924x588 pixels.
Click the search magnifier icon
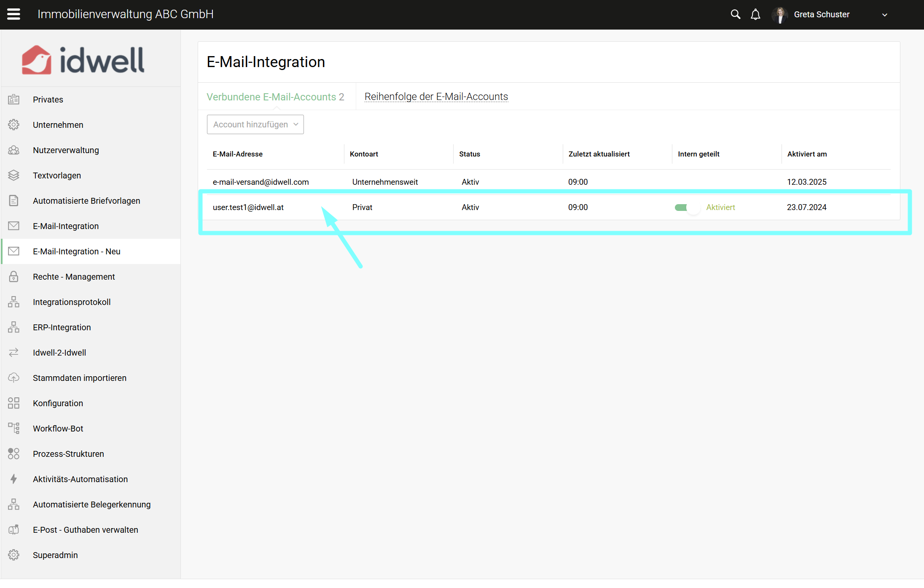point(735,14)
